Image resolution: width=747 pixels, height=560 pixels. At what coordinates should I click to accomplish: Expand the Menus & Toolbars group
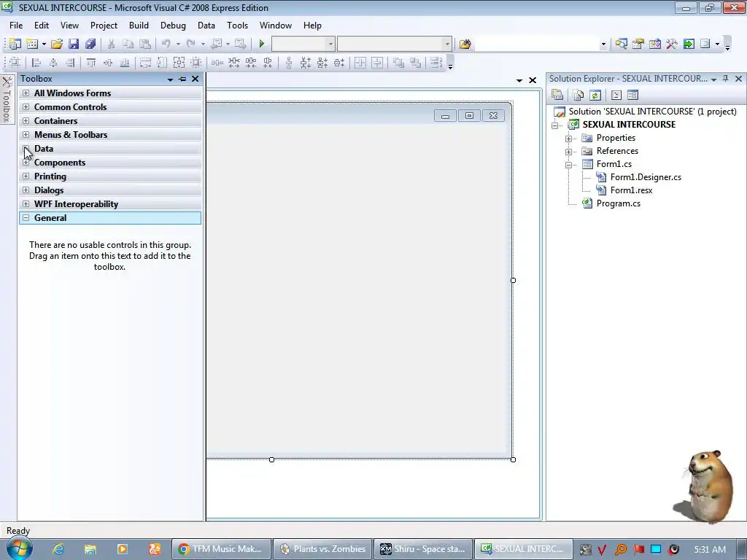(x=26, y=134)
